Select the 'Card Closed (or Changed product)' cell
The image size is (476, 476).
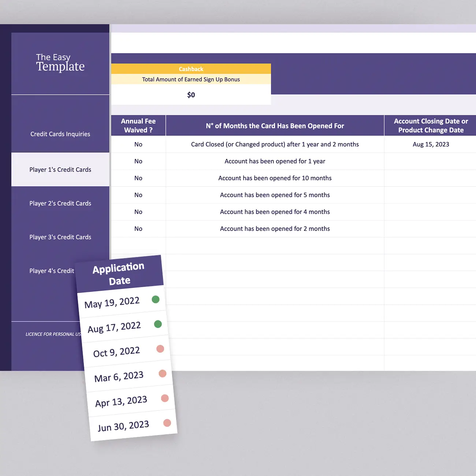click(x=275, y=144)
